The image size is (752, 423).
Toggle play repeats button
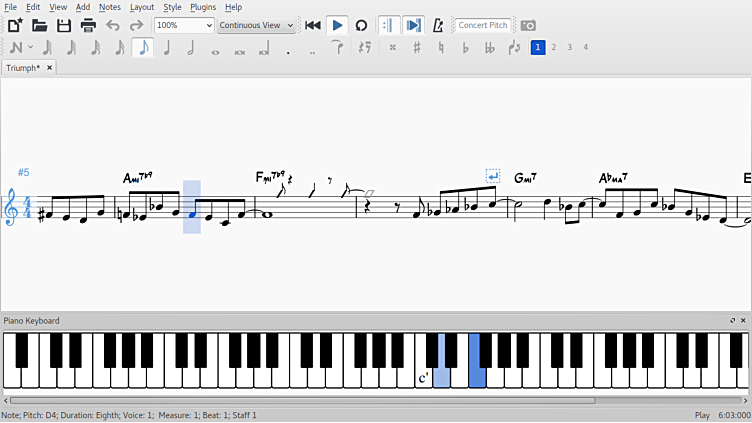click(388, 25)
